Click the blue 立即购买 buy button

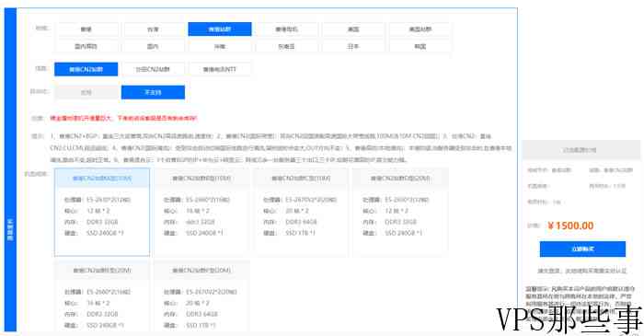point(582,249)
